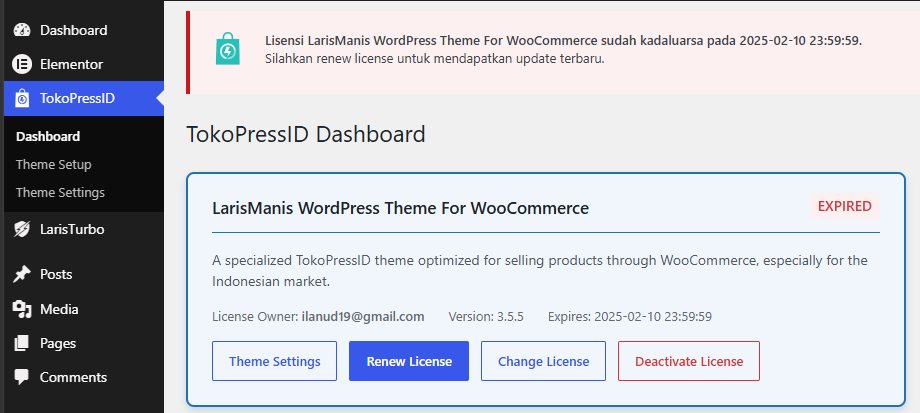
Task: Click the Deactivate License button
Action: (689, 361)
